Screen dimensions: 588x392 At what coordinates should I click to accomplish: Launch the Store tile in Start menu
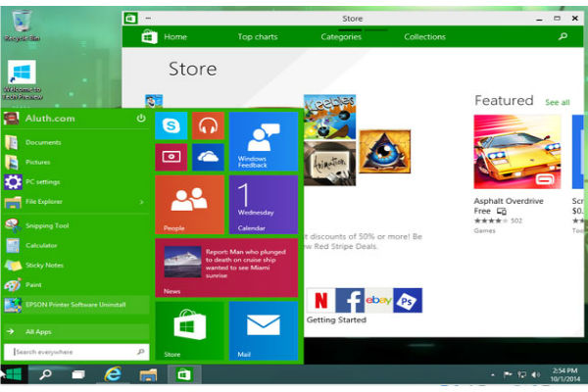click(189, 330)
